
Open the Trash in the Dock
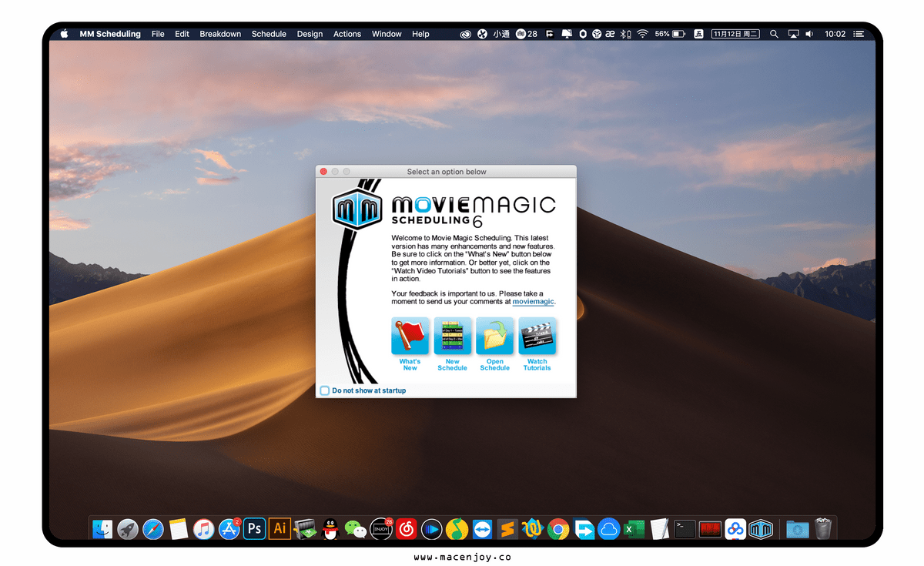(823, 528)
